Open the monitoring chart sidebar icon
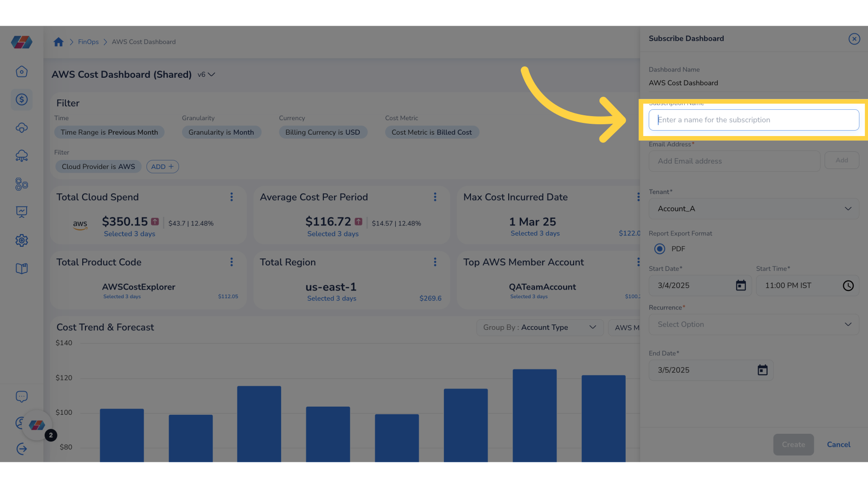The height and width of the screenshot is (488, 868). 22,212
